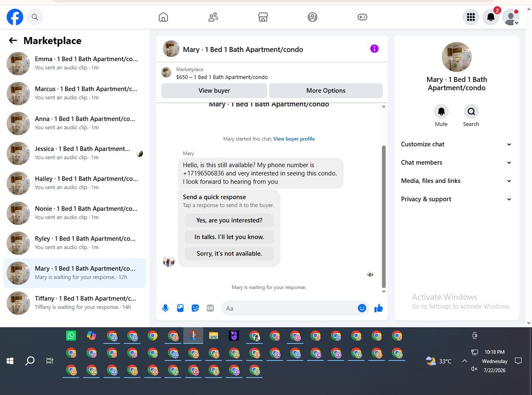The height and width of the screenshot is (395, 532).
Task: Click the back arrow beside Marketplace
Action: [13, 40]
